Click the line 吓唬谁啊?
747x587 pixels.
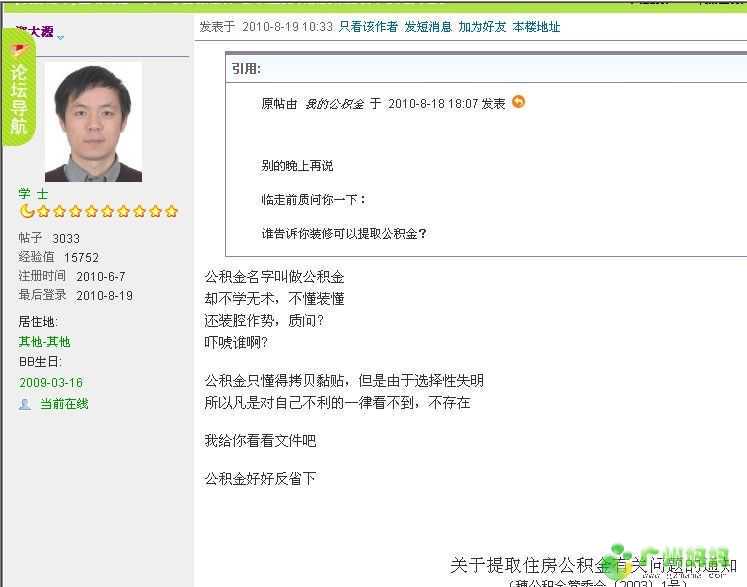pyautogui.click(x=236, y=343)
